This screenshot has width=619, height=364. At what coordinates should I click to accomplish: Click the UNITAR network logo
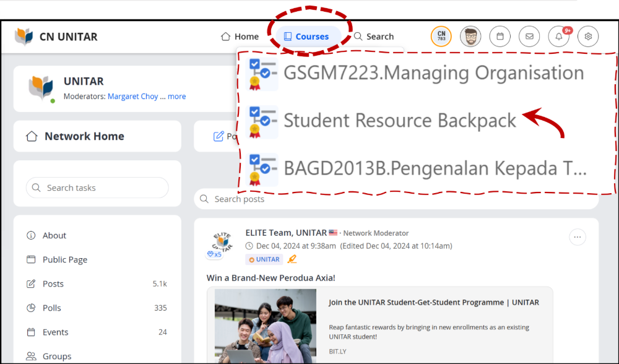pyautogui.click(x=41, y=88)
